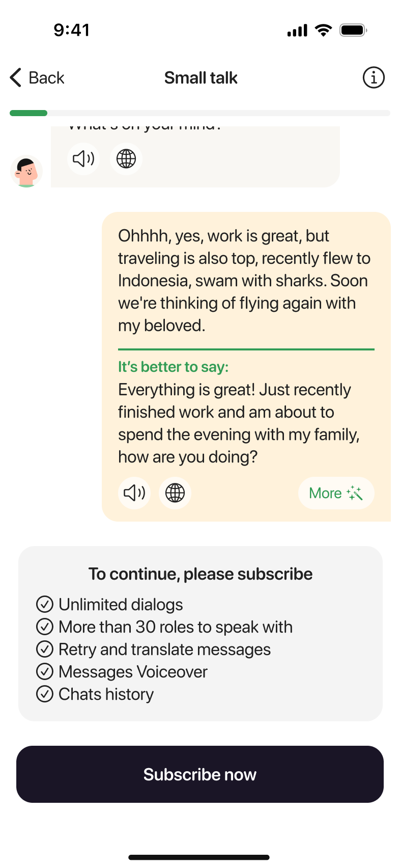Check the Wi-Fi status icon
The image size is (400, 868).
pos(323,31)
